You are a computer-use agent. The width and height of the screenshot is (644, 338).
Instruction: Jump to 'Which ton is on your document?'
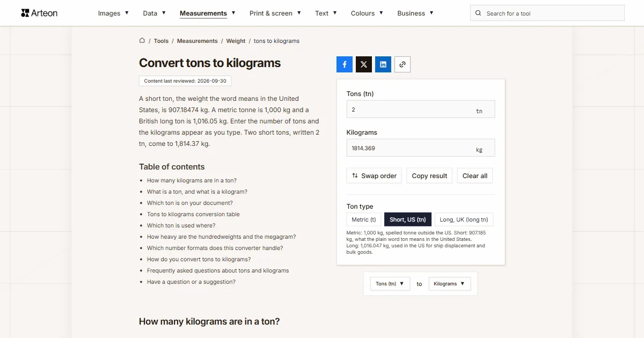[190, 203]
